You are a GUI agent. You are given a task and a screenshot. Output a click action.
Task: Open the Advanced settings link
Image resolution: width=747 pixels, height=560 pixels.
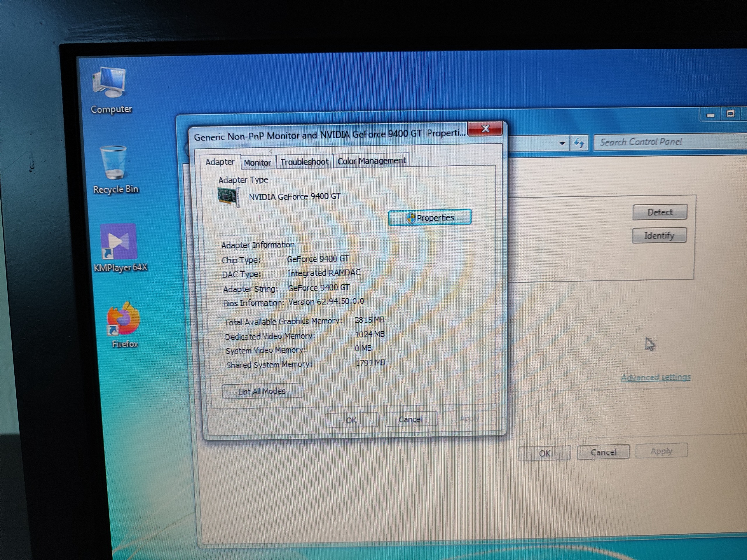coord(655,377)
